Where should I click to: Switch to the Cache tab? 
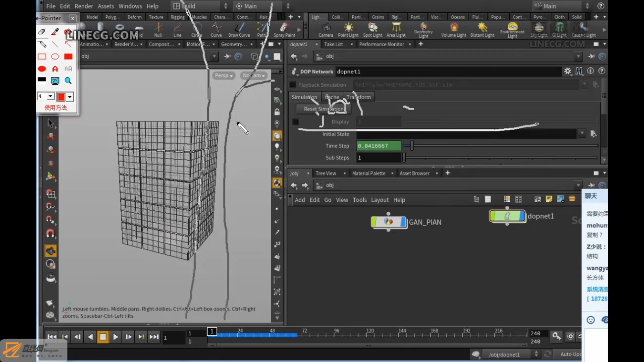(332, 97)
